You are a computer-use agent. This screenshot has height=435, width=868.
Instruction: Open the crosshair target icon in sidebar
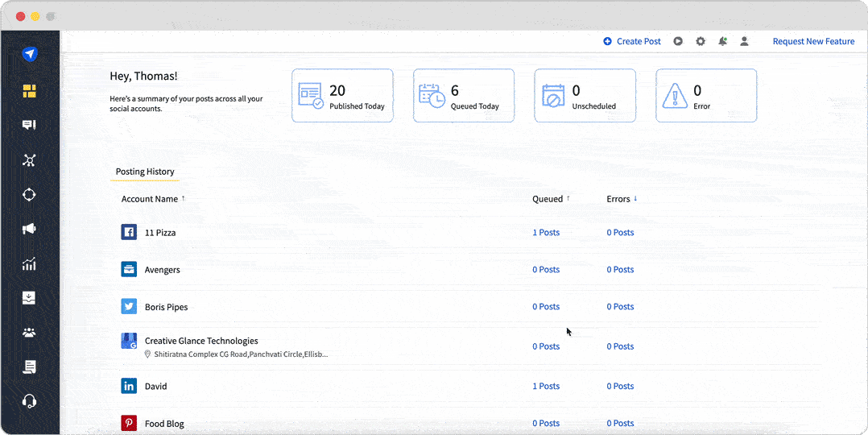pyautogui.click(x=29, y=194)
